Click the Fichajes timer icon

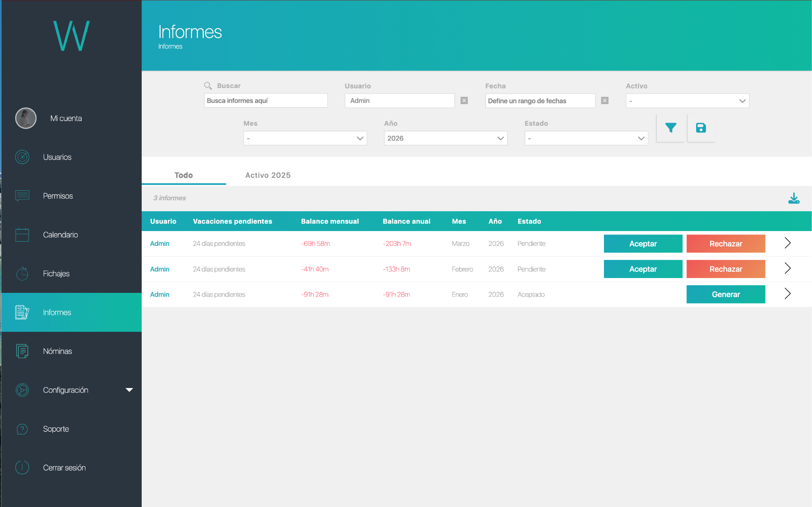pos(22,273)
